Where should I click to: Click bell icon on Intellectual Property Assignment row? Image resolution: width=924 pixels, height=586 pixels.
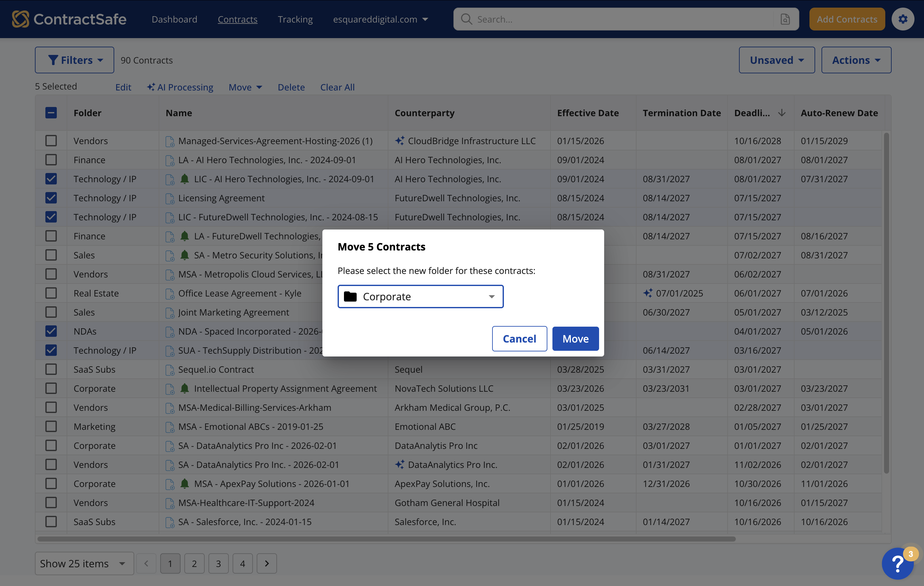click(185, 388)
